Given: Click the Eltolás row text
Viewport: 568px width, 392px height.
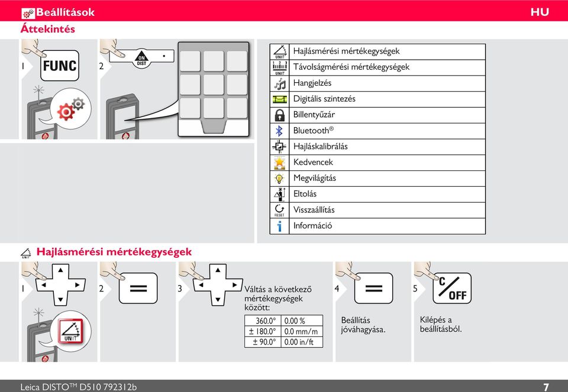Looking at the screenshot, I should pos(305,194).
